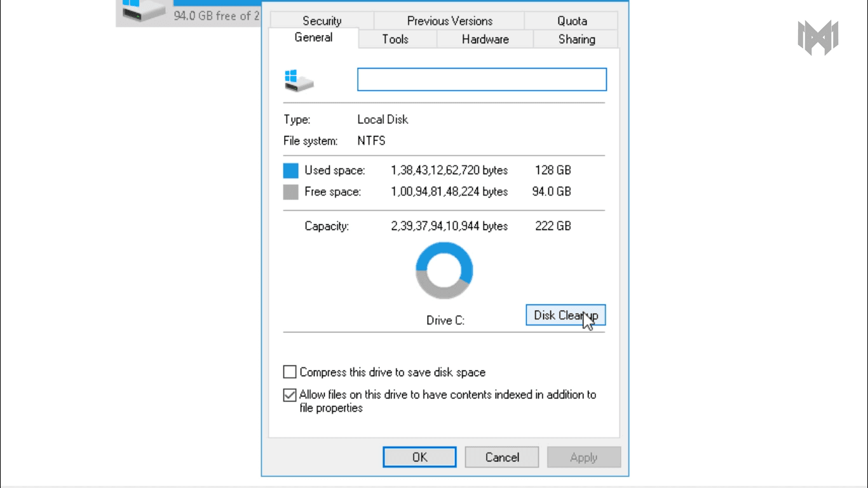The image size is (868, 488).
Task: Enable Compress this drive checkbox
Action: tap(290, 372)
